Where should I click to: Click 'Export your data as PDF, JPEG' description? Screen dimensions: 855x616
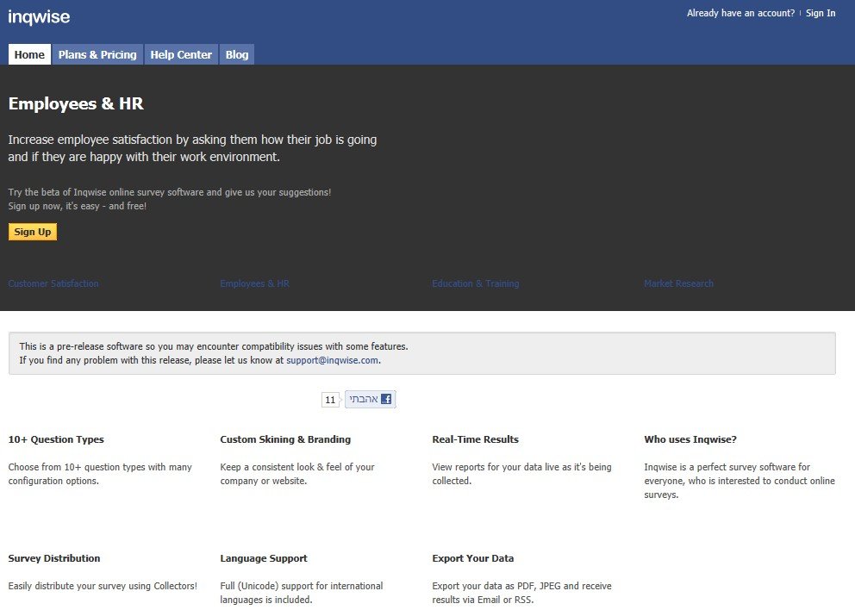[521, 593]
